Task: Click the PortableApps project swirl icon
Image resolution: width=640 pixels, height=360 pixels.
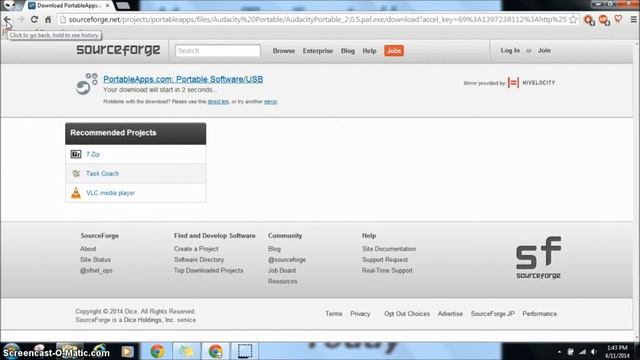Action: 87,84
